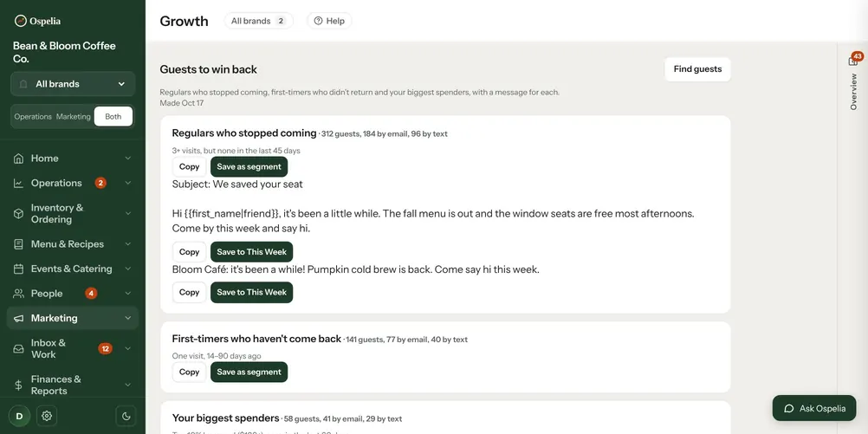Open the Operations chart icon
Image resolution: width=868 pixels, height=434 pixels.
18,184
